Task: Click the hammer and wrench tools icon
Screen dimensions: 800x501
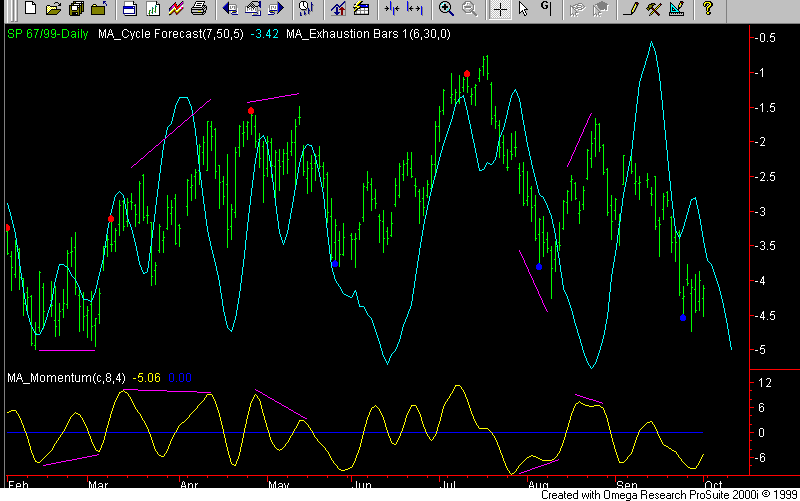Action: click(x=654, y=8)
